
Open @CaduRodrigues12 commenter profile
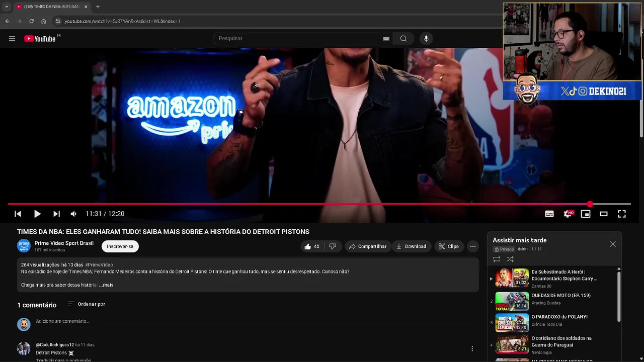55,345
